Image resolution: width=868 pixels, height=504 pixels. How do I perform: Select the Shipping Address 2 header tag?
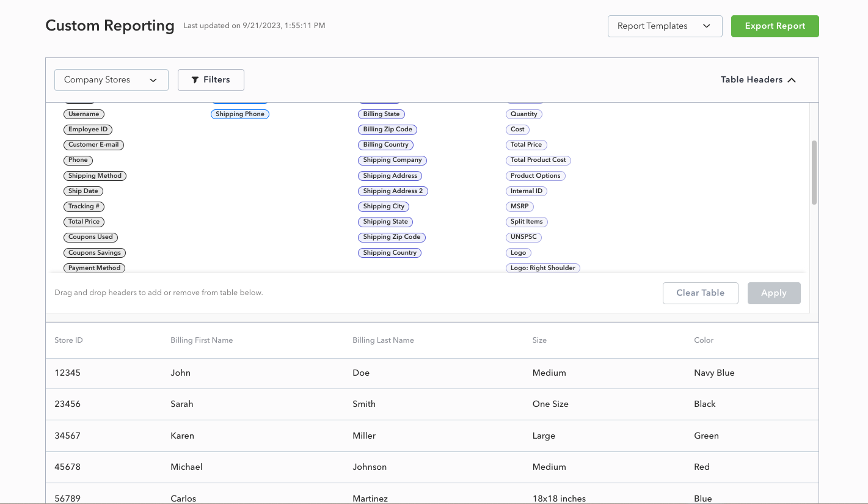393,191
